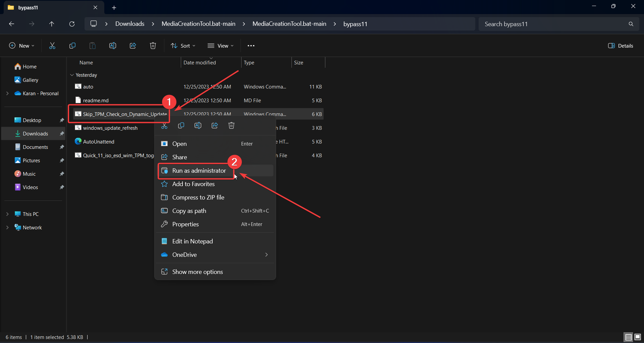Click the Refresh button in navigation bar
The image size is (644, 343).
click(72, 24)
